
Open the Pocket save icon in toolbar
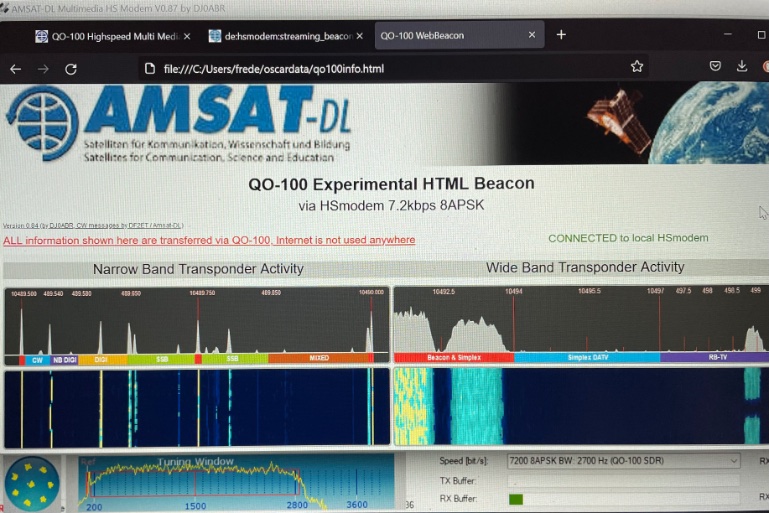715,66
